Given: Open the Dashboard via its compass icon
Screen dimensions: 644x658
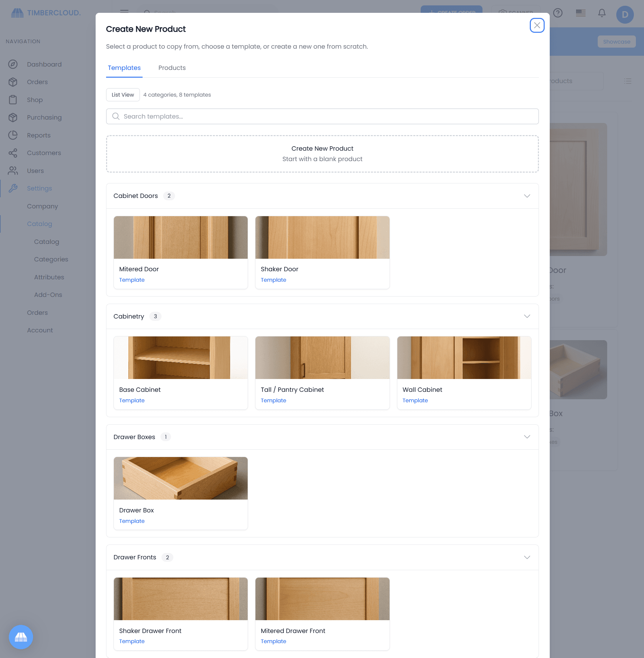Looking at the screenshot, I should pos(13,64).
